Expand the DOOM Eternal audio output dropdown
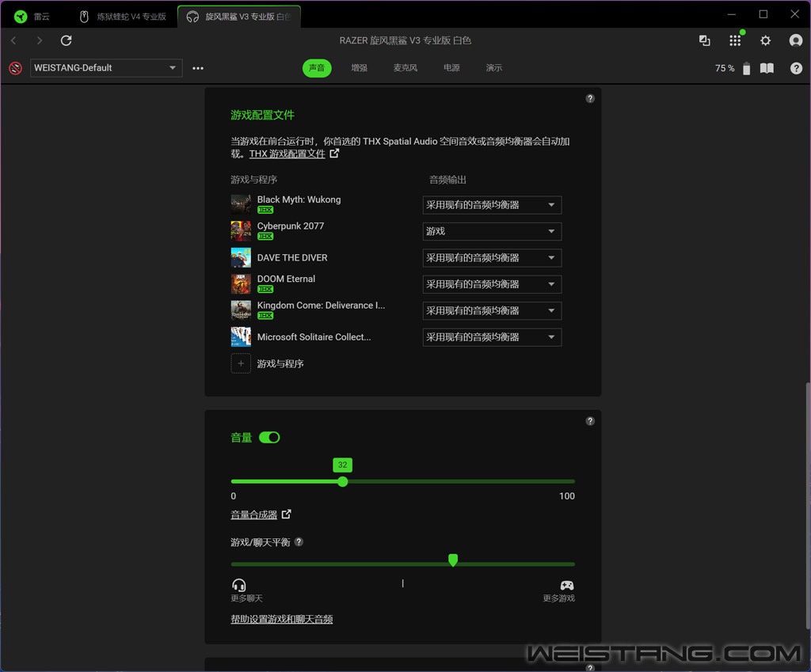This screenshot has width=811, height=672. click(x=492, y=284)
